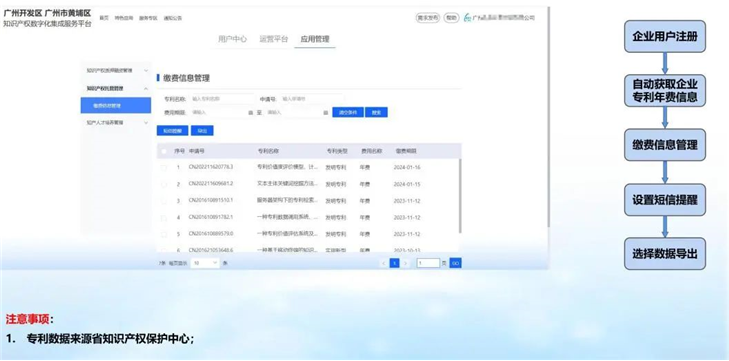729x361 pixels.
Task: Open 服务专区 in top navigation
Action: coord(148,18)
